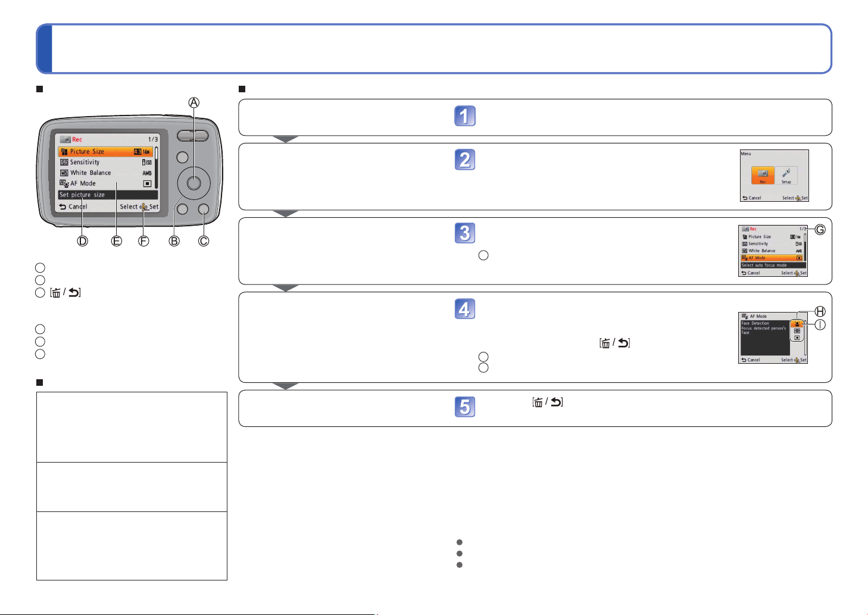Click the Rec icon in the Menu screen
Viewport: 868px width, 615px height.
(x=763, y=175)
